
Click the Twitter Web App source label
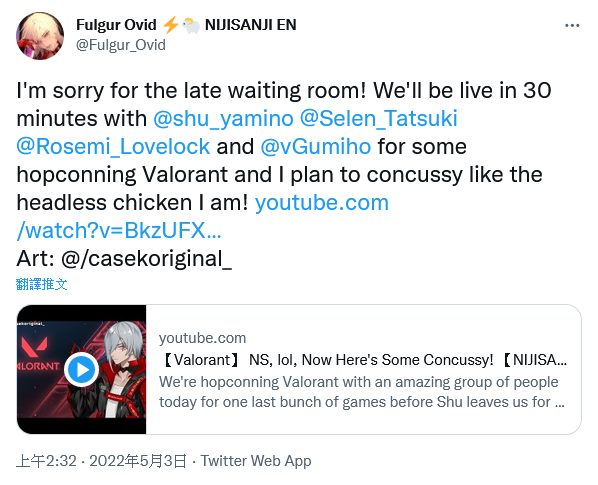[x=256, y=461]
